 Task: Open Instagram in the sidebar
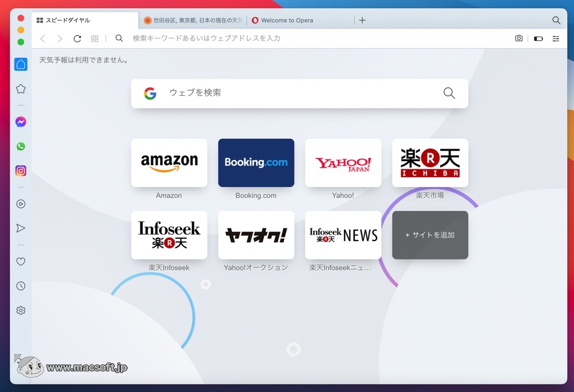pos(21,171)
